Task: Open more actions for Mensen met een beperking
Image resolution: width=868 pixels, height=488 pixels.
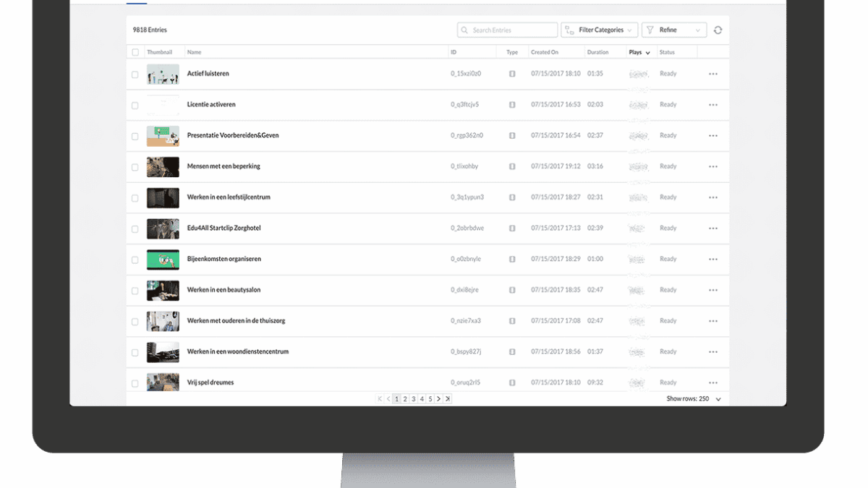Action: (x=713, y=166)
